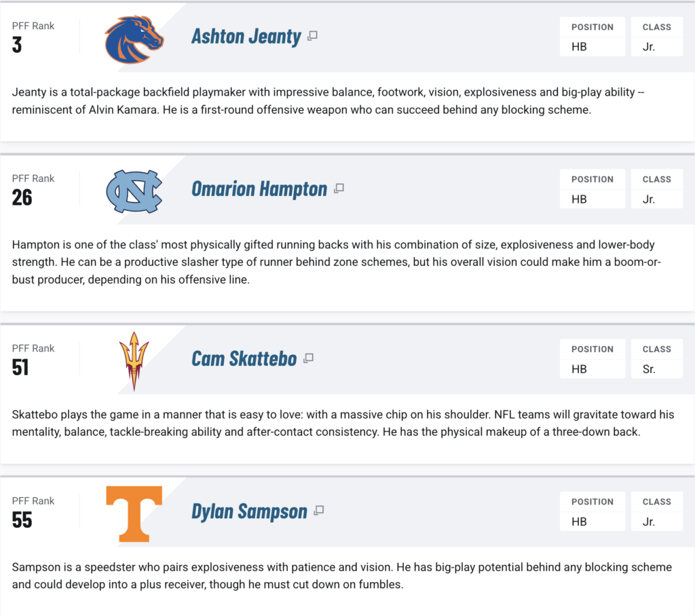The height and width of the screenshot is (616, 695).
Task: Click Sampson speedster scouting description text
Action: 342,576
